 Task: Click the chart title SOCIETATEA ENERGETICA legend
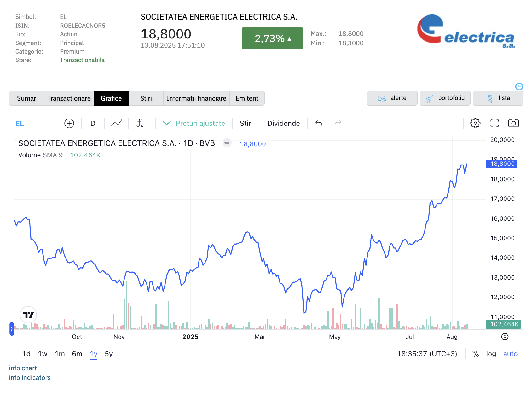(x=117, y=143)
